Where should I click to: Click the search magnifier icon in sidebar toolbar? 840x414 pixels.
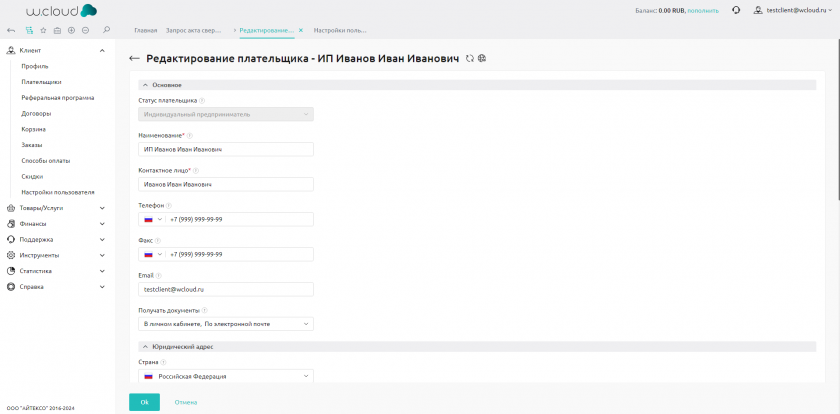pyautogui.click(x=107, y=30)
